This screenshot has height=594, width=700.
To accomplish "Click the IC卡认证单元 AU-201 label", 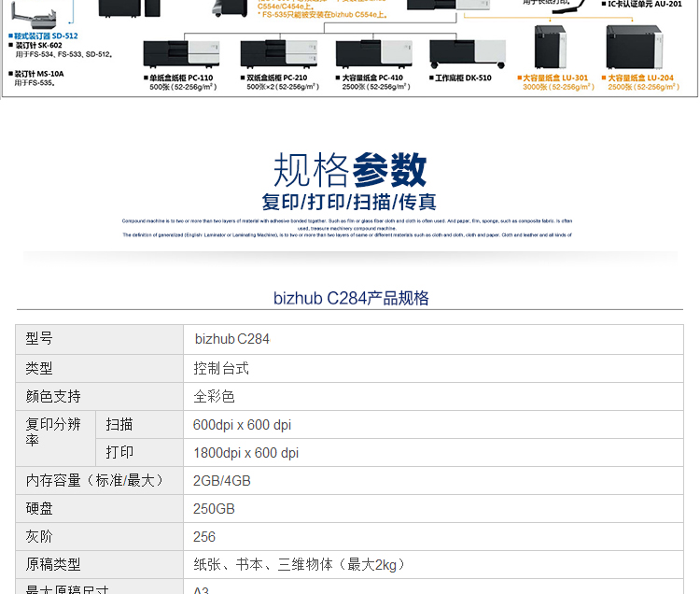I will coord(645,4).
